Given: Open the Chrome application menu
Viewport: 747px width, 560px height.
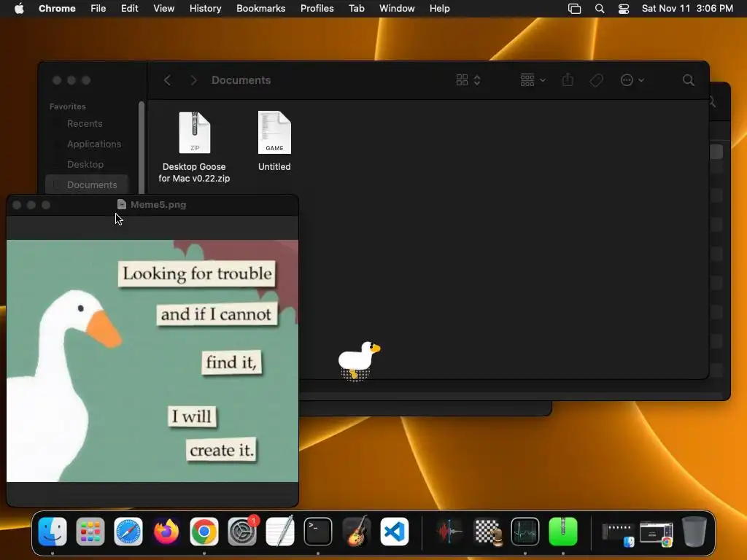Looking at the screenshot, I should click(x=57, y=8).
